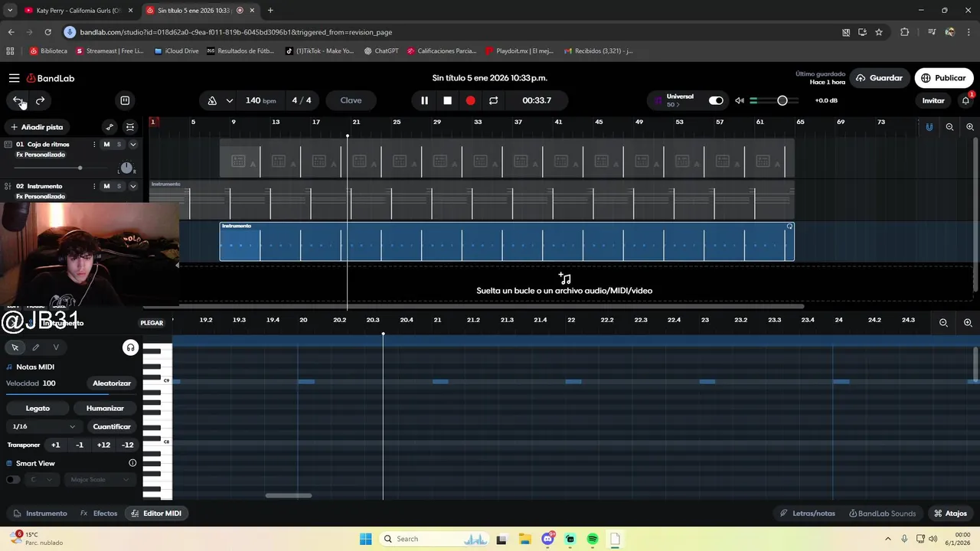This screenshot has height=551, width=980.
Task: Add a new track with Añadir pista
Action: click(37, 127)
